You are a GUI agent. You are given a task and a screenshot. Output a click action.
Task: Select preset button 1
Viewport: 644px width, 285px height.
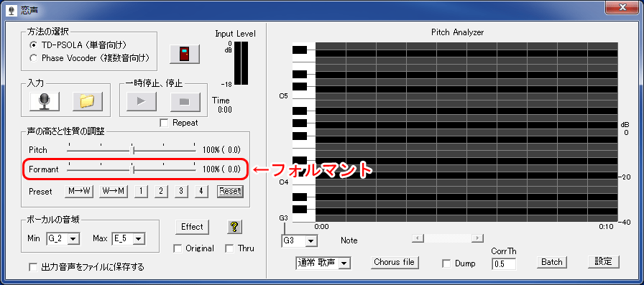pyautogui.click(x=141, y=191)
